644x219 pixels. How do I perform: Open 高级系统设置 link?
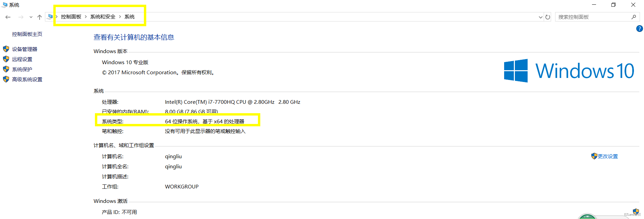(x=27, y=80)
